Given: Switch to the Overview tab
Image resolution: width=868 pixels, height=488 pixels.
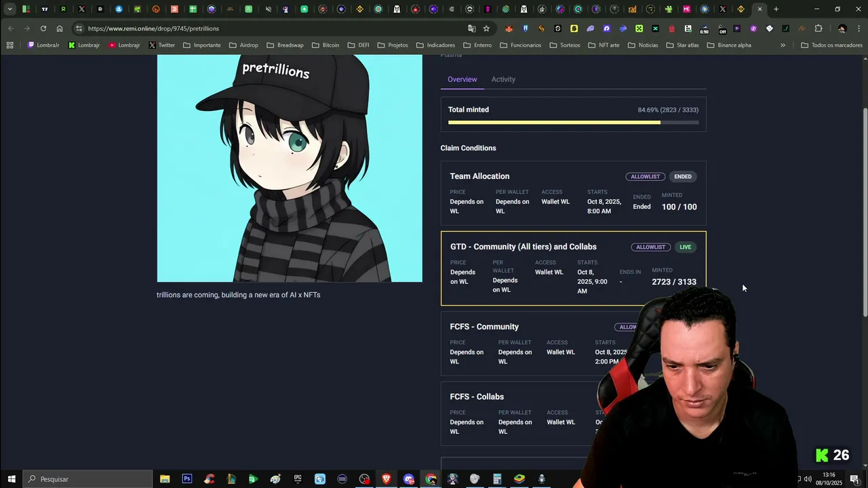Looking at the screenshot, I should [462, 79].
